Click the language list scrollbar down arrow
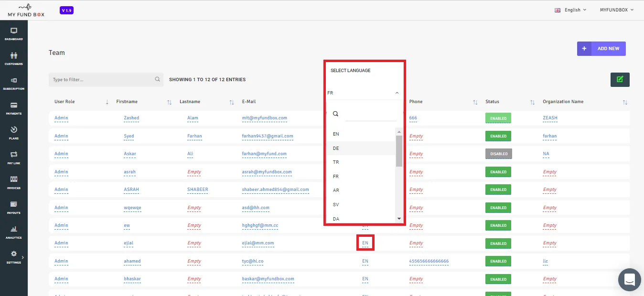The image size is (644, 296). click(399, 219)
